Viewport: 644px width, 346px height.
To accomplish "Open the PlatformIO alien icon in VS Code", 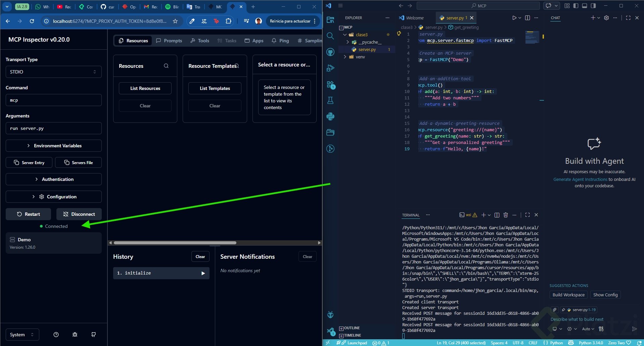I will point(330,314).
